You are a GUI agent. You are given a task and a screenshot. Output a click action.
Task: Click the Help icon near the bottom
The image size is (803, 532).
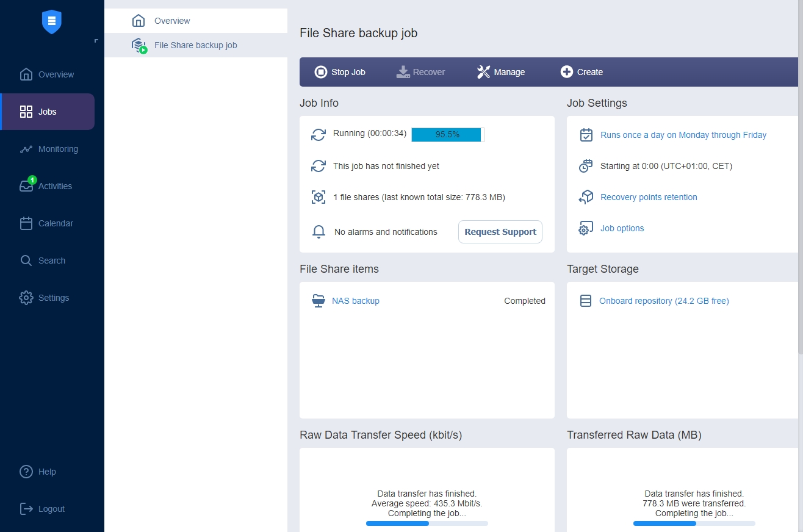point(26,471)
